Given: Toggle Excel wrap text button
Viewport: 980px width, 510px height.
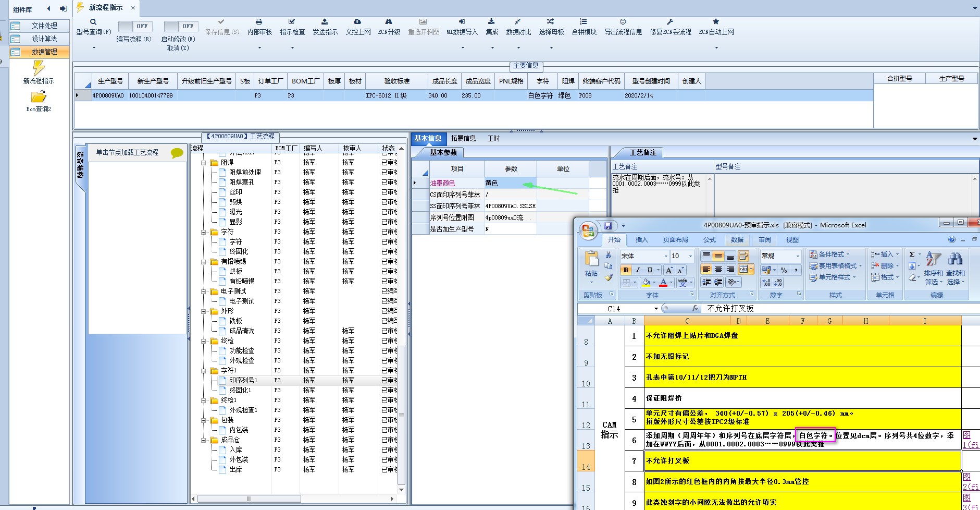Looking at the screenshot, I should pyautogui.click(x=743, y=256).
